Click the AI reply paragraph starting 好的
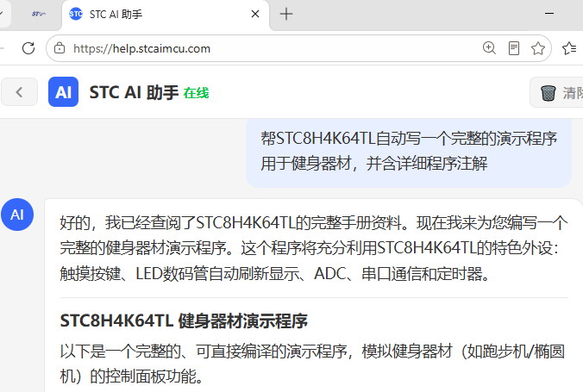This screenshot has width=583, height=392. tap(314, 248)
